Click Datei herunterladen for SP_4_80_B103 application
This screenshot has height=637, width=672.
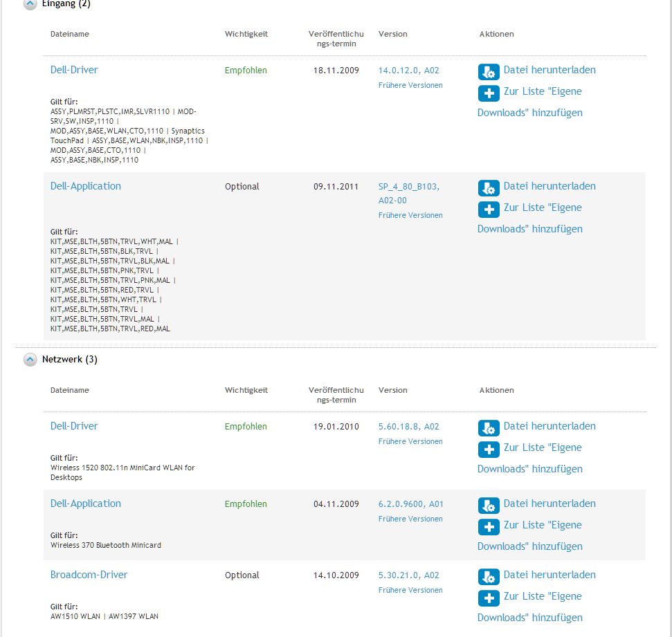coord(550,186)
